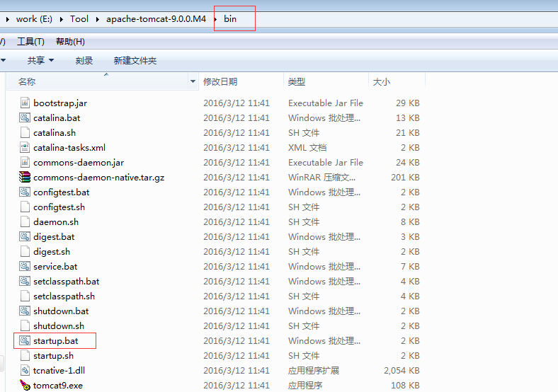Click the 2,054 KB size cell
Screen dimensions: 558x392
pos(402,371)
